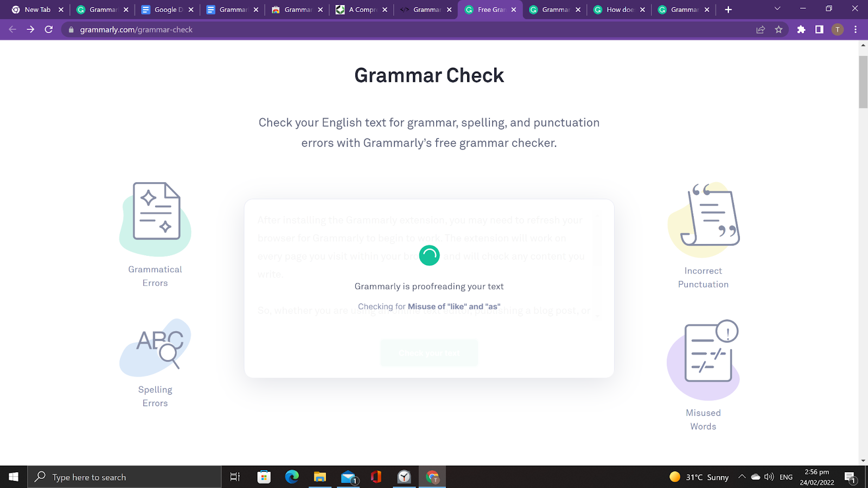Open the Windows Start menu
The image size is (868, 488).
click(14, 477)
